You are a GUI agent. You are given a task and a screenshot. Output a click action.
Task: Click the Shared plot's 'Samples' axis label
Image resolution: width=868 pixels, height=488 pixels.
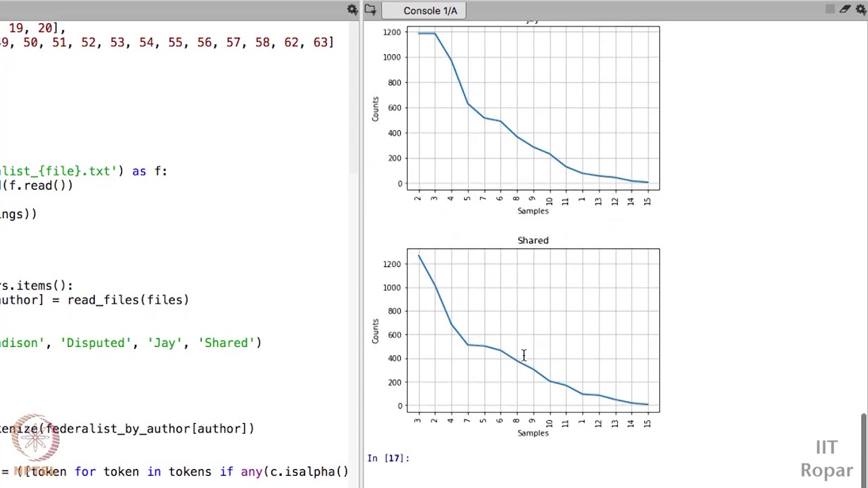click(533, 433)
